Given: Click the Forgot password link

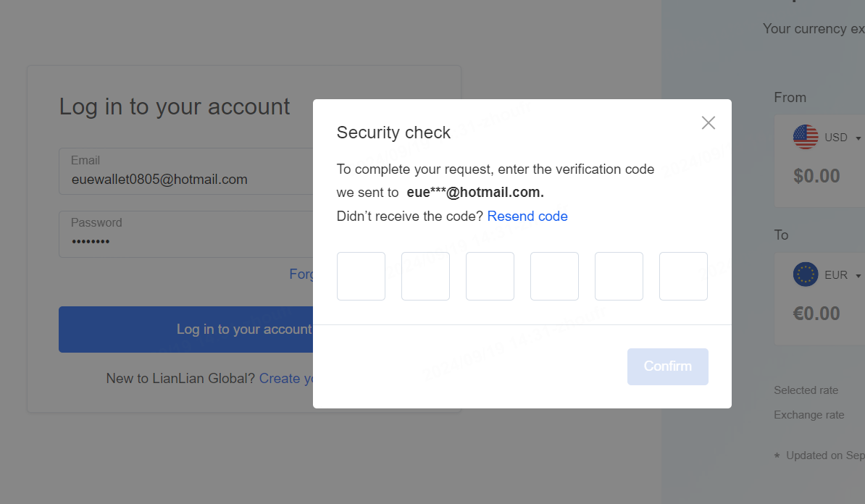Looking at the screenshot, I should [x=301, y=274].
